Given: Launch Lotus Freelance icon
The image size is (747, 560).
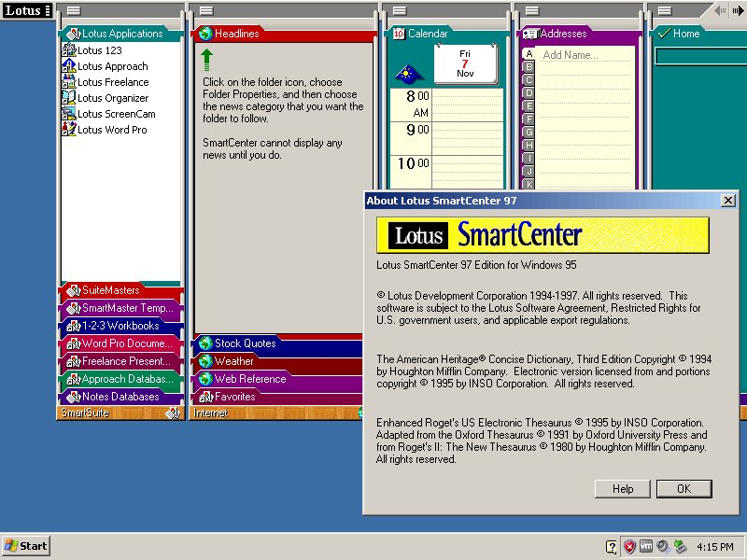Looking at the screenshot, I should (69, 81).
